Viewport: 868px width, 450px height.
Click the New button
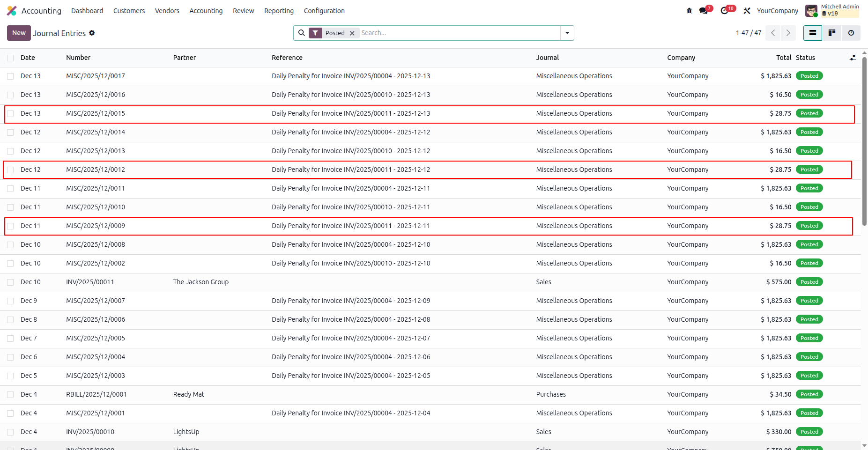pyautogui.click(x=19, y=33)
